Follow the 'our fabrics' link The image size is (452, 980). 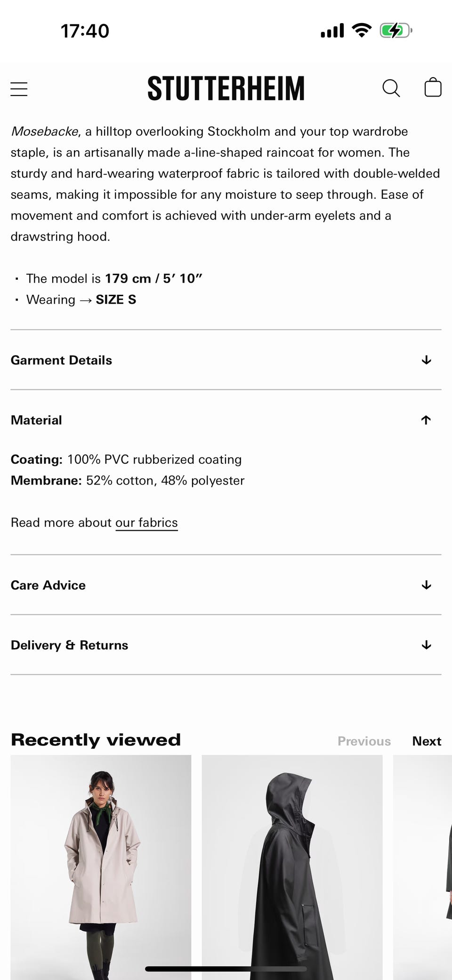146,523
